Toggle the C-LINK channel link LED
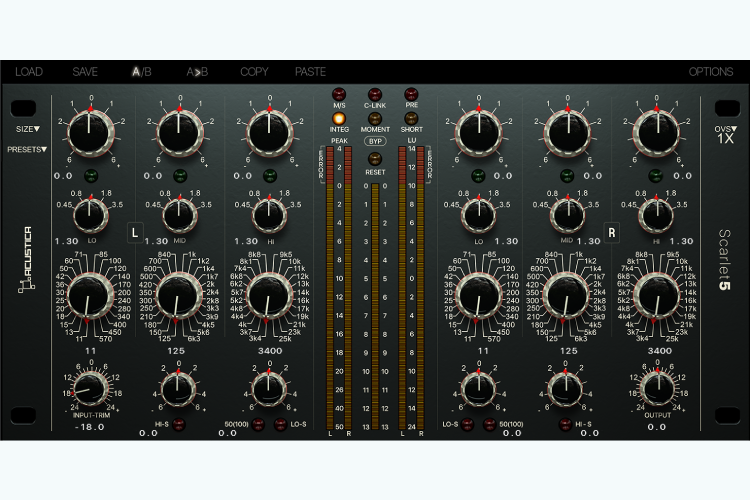This screenshot has width=750, height=500. (x=375, y=94)
